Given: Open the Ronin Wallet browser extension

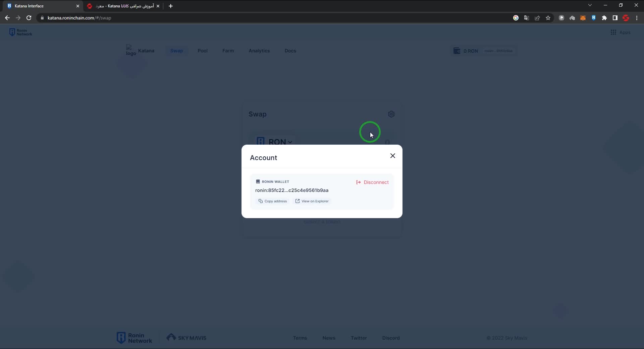Looking at the screenshot, I should (593, 18).
